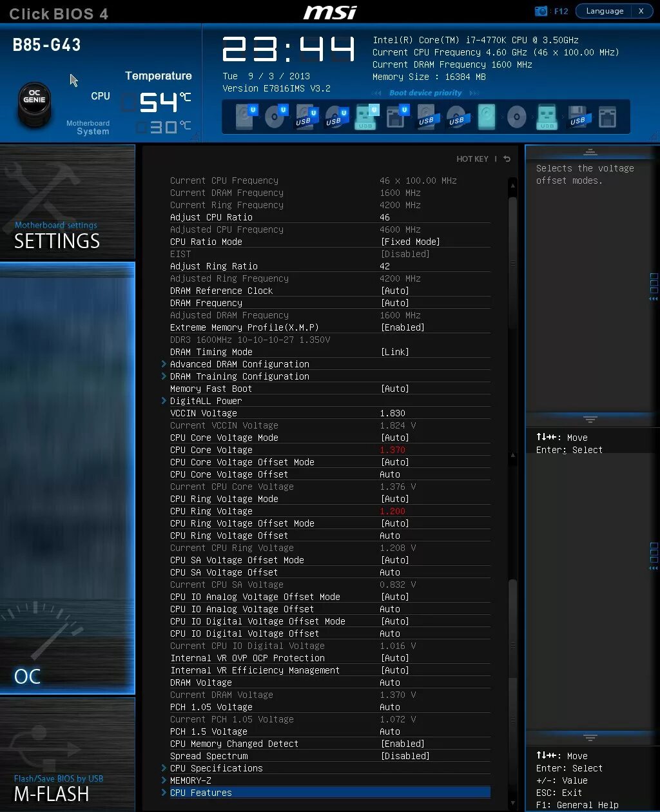Click the grip above the bottom key help panel
Screen dimensions: 660x812
(590, 737)
